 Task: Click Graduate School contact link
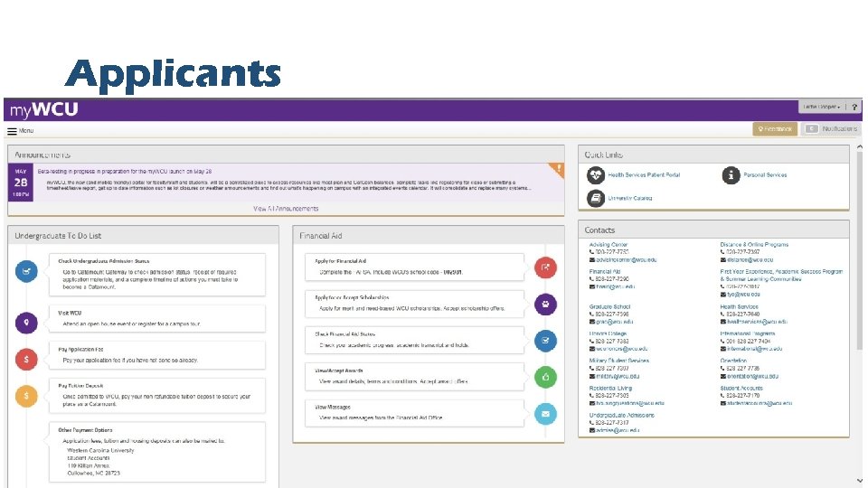coord(609,306)
